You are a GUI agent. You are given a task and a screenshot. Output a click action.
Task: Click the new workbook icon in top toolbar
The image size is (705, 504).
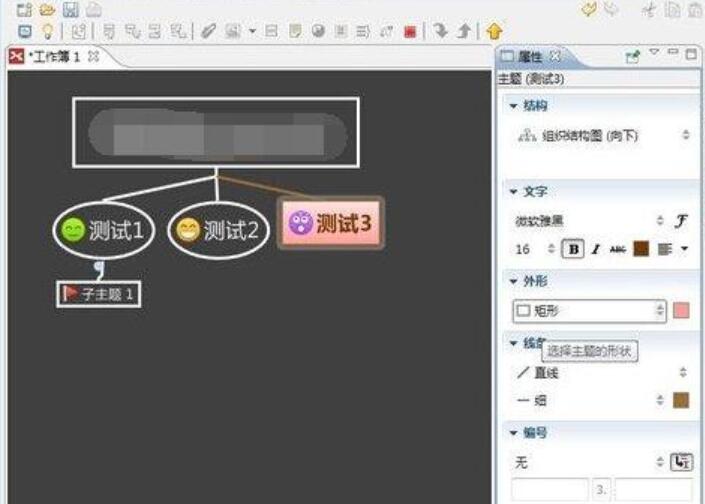[24, 9]
